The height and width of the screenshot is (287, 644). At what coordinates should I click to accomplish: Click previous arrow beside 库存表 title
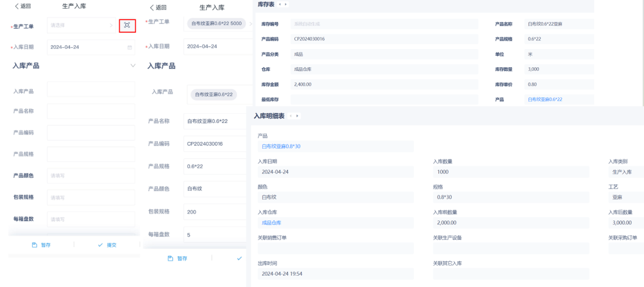click(280, 4)
